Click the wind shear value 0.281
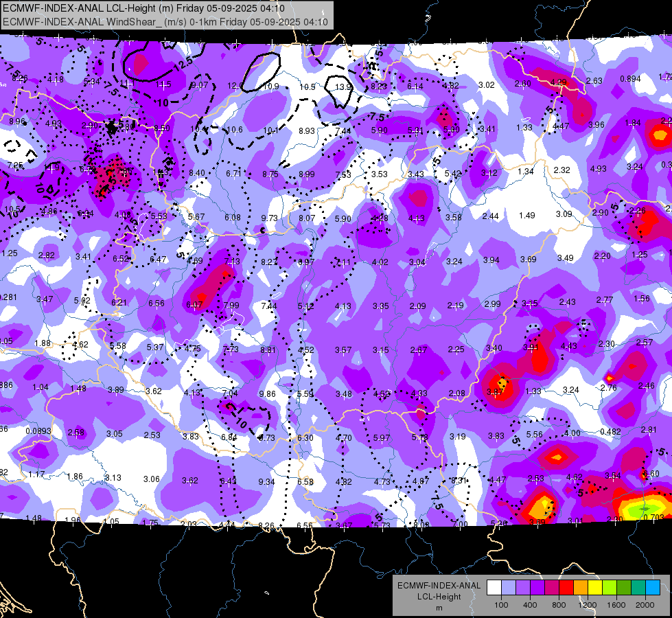Screen dimensions: 672x618 (x=8, y=297)
